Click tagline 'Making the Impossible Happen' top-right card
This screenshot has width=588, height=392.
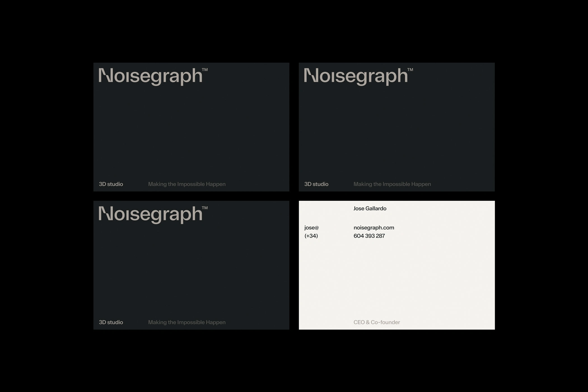click(x=392, y=184)
